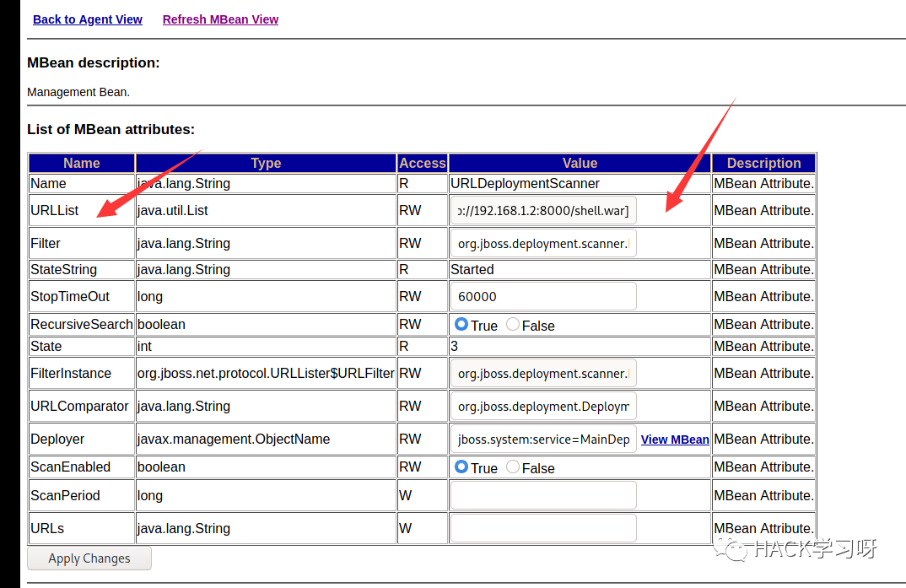The image size is (906, 588).
Task: Focus the Filter value input field
Action: (x=543, y=243)
